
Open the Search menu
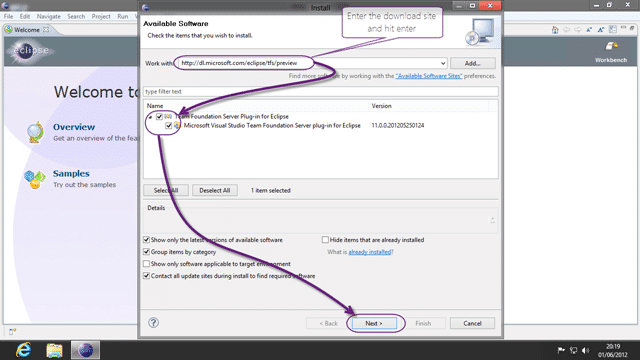tap(76, 16)
